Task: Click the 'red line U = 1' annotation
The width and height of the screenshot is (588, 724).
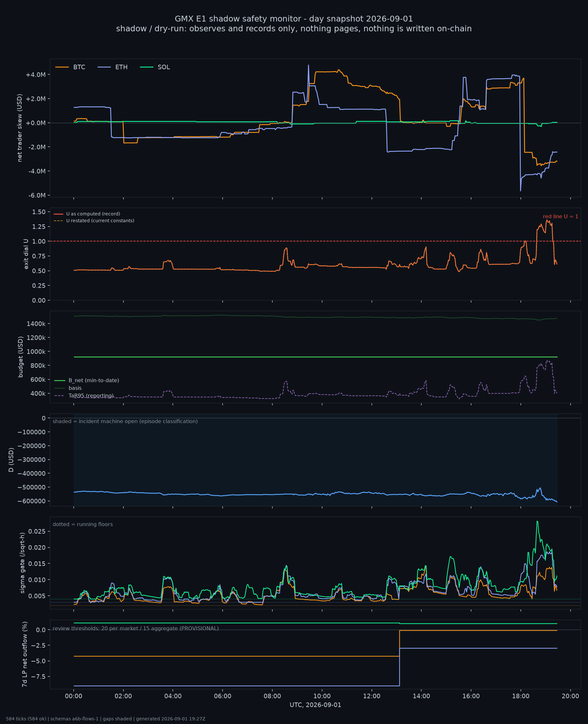Action: point(561,217)
